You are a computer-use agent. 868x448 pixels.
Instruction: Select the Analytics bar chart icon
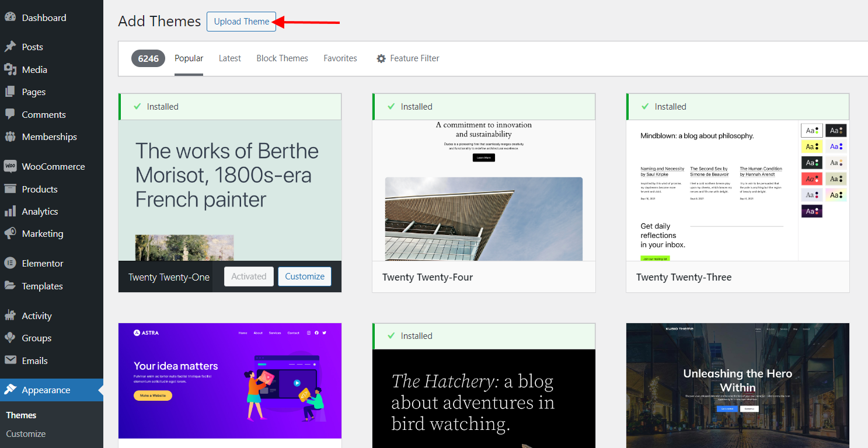point(10,211)
